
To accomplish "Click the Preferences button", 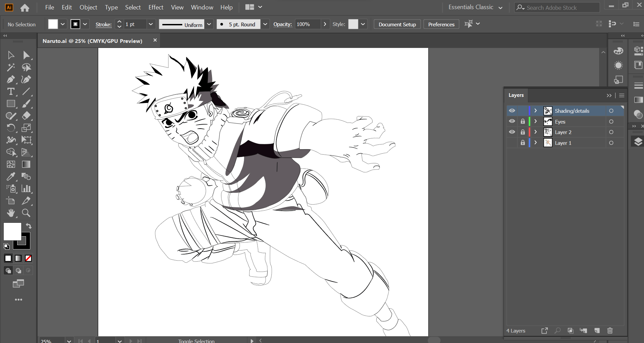I will click(441, 24).
